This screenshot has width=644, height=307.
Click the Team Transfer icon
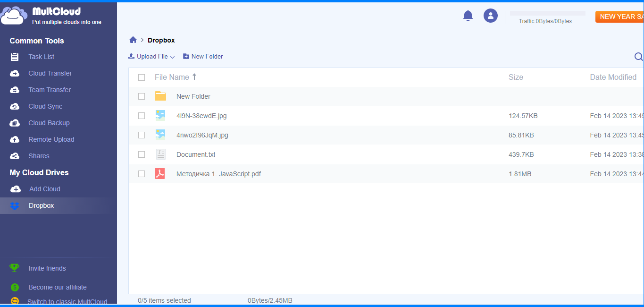tap(15, 90)
